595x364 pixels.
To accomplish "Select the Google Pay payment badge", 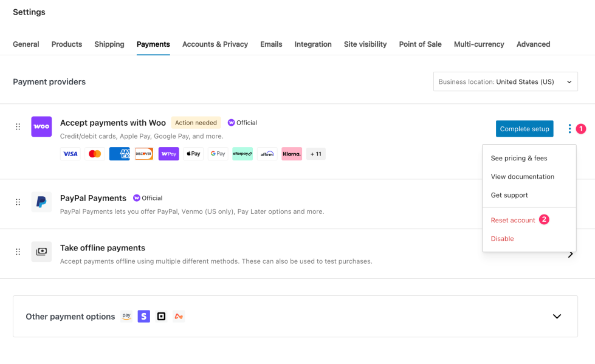I will coord(218,153).
